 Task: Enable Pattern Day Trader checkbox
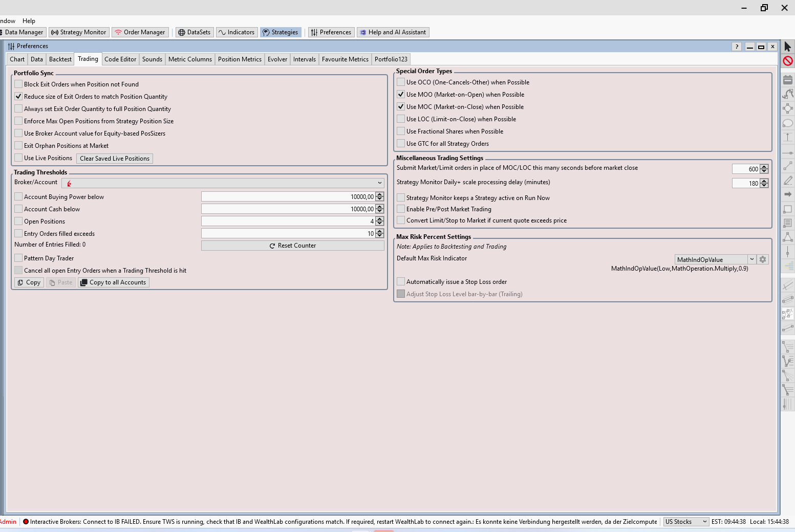click(x=18, y=258)
